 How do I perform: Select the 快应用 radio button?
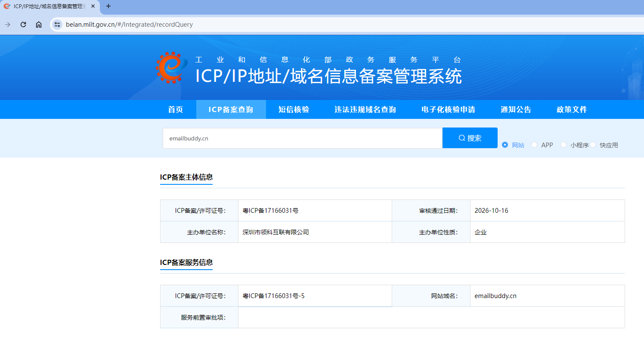click(x=593, y=145)
